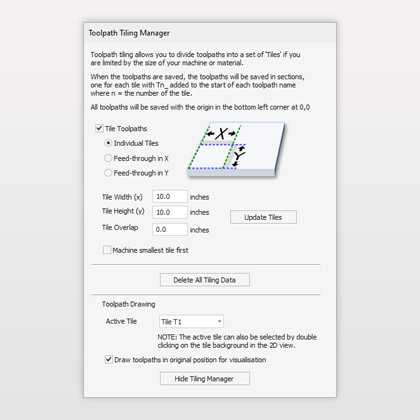
Task: Select the Individual Tiles radio button
Action: click(108, 143)
